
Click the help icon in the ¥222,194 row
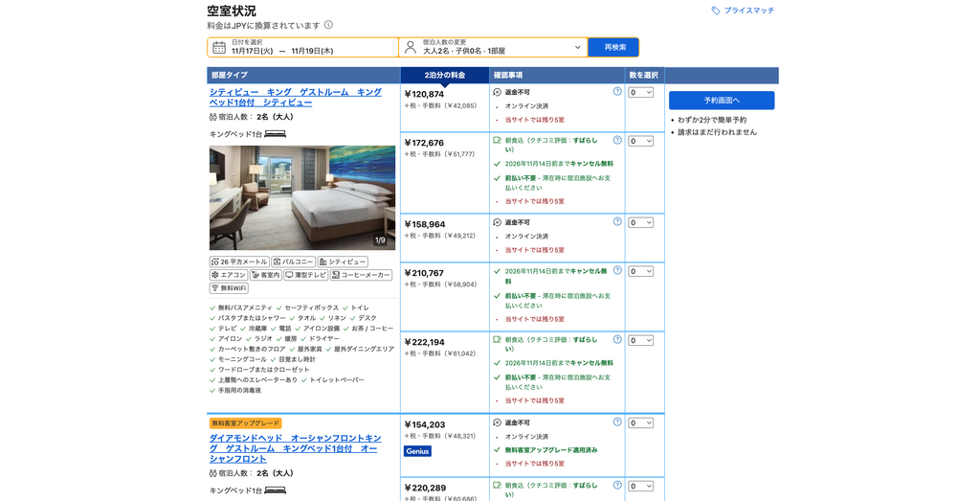click(617, 339)
